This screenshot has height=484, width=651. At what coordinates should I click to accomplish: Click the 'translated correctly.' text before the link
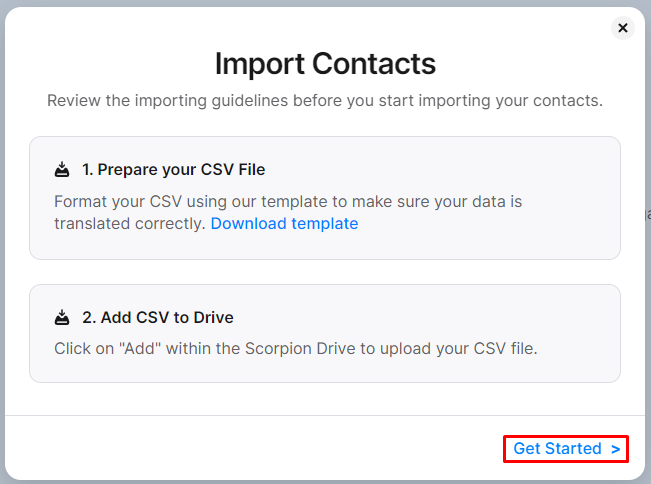[130, 224]
